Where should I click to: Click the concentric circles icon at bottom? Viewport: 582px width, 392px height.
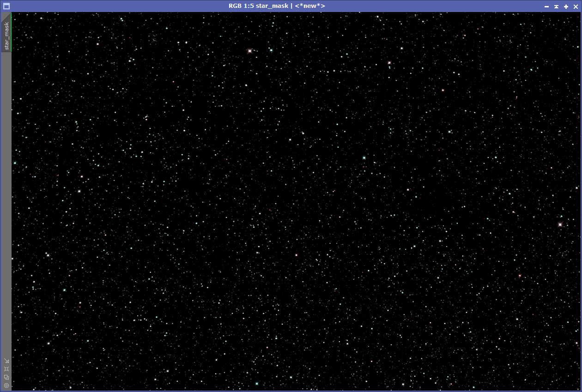click(6, 385)
